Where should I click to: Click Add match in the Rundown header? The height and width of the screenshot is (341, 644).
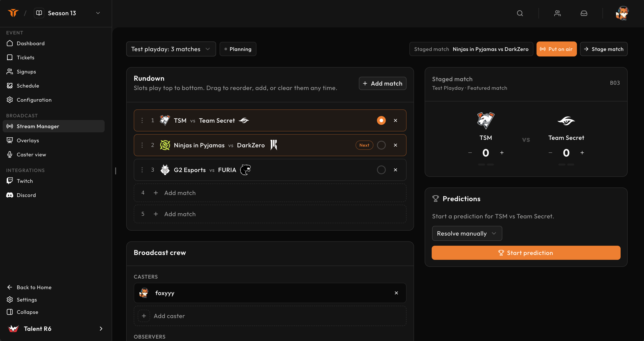tap(382, 83)
